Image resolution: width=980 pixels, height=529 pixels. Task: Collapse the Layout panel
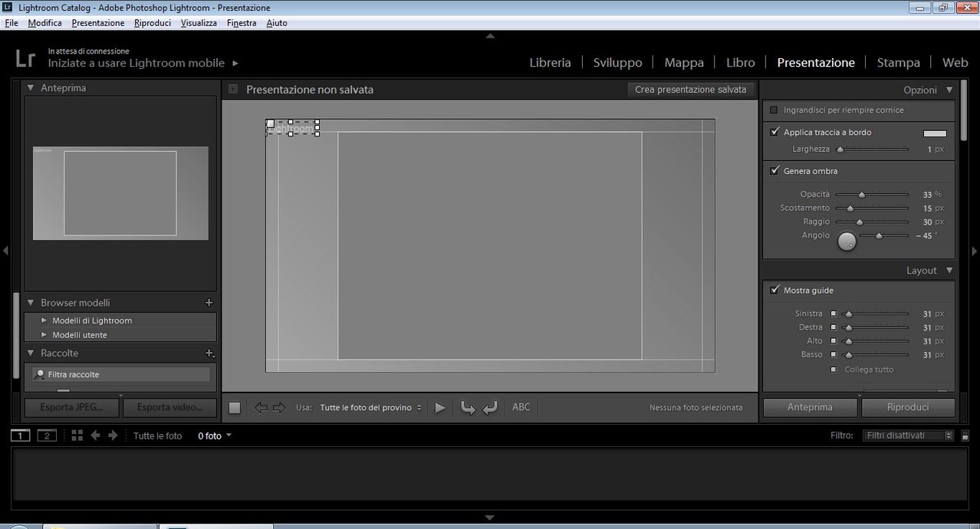[x=949, y=271]
